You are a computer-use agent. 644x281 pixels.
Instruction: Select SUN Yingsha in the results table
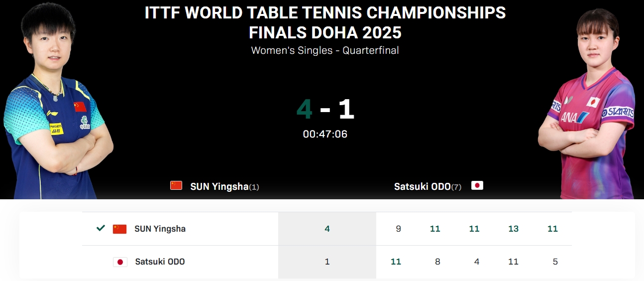(x=160, y=229)
